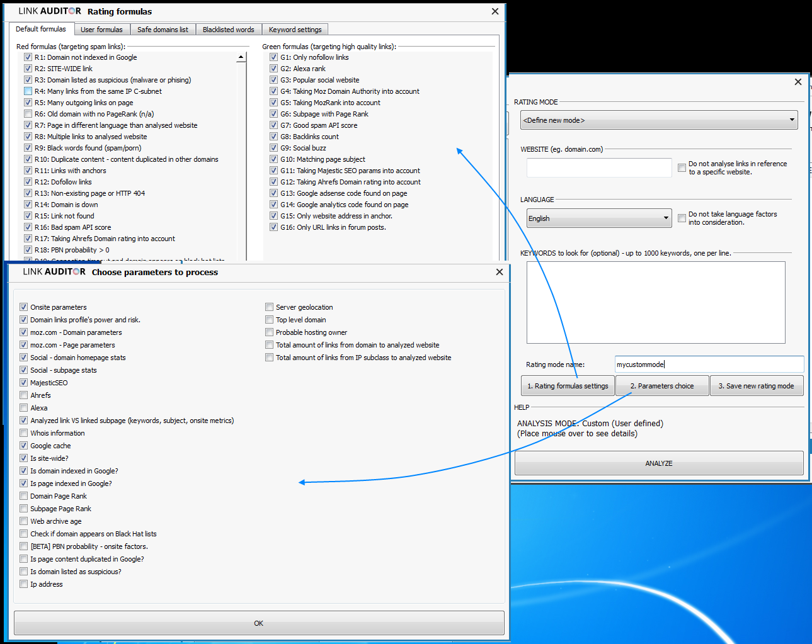The height and width of the screenshot is (644, 812).
Task: Enable Check if domain appears on Black Hat lists
Action: 23,534
